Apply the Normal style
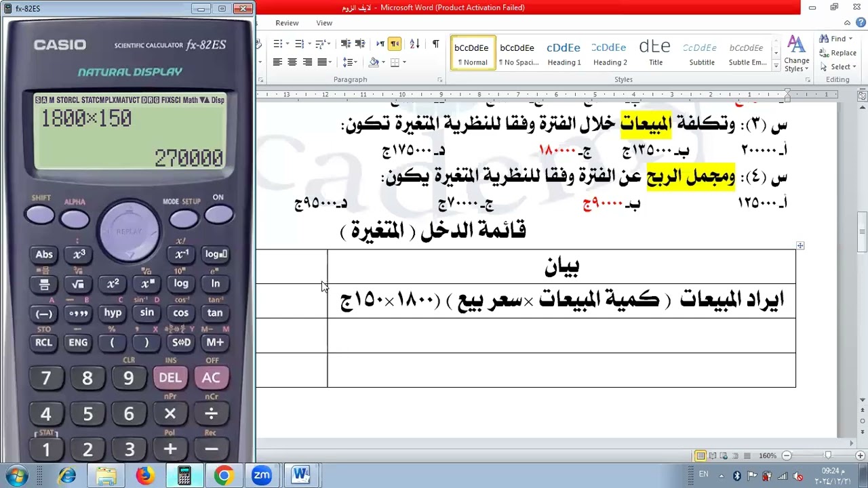Image resolution: width=868 pixels, height=488 pixels. pyautogui.click(x=473, y=53)
